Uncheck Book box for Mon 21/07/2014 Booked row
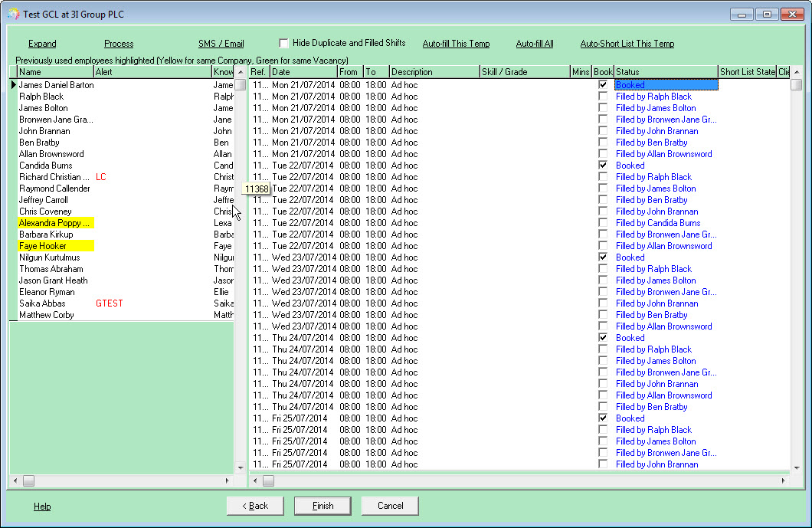The image size is (812, 528). tap(603, 84)
